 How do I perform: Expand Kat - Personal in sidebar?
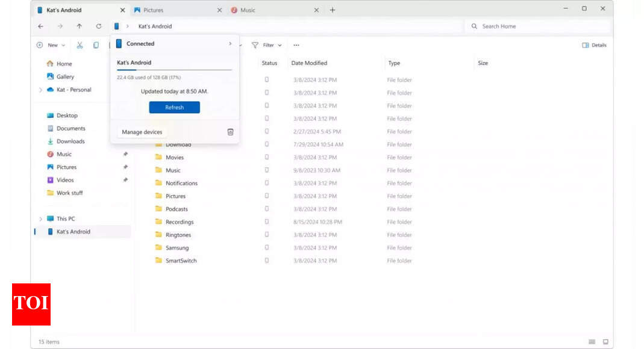click(x=40, y=90)
